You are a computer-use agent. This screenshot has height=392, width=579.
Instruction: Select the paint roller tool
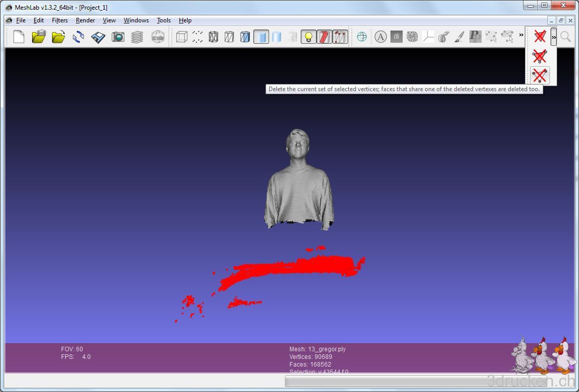tap(443, 37)
